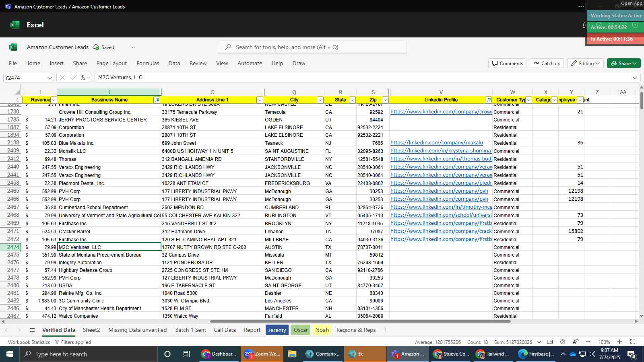Switch to the Regions & Reps sheet tab
The image size is (644, 362).
[x=356, y=330]
